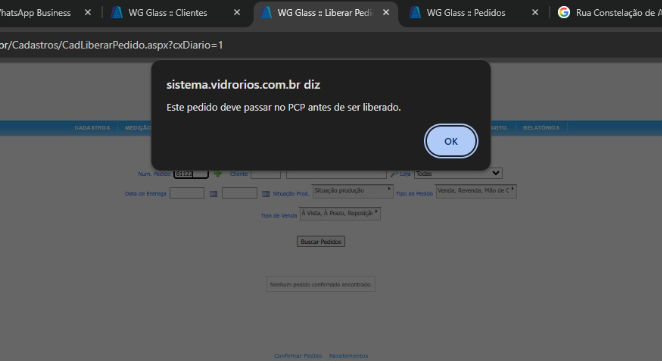Close the WG Glass :: Liberar Pedido tab
Screen dimensions: 662x361
386,13
